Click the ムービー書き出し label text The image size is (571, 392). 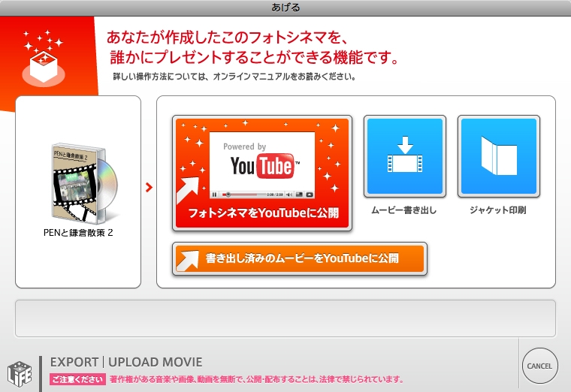(404, 210)
